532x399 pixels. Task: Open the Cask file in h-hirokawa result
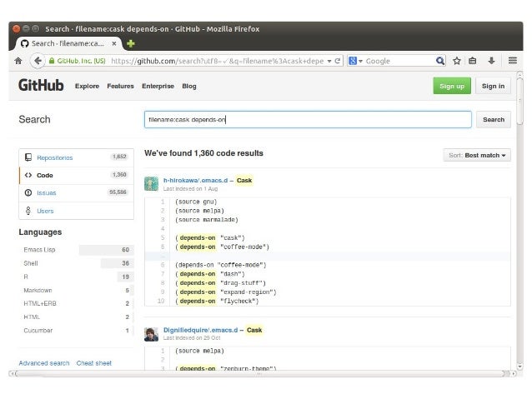[x=244, y=181]
